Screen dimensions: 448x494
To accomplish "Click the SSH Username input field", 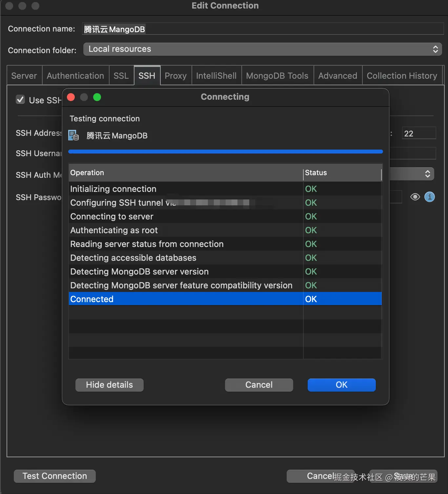I will click(x=413, y=153).
